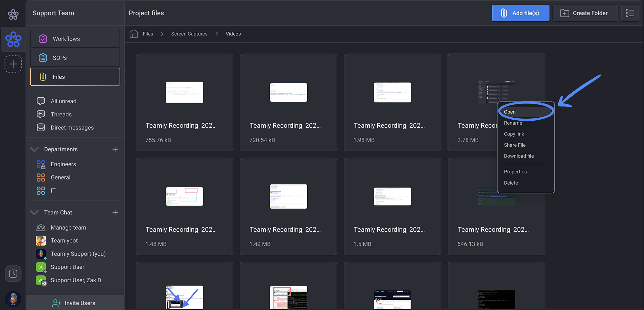Screen dimensions: 644x310
Task: Click Teamlybot avatar icon
Action: tap(41, 240)
